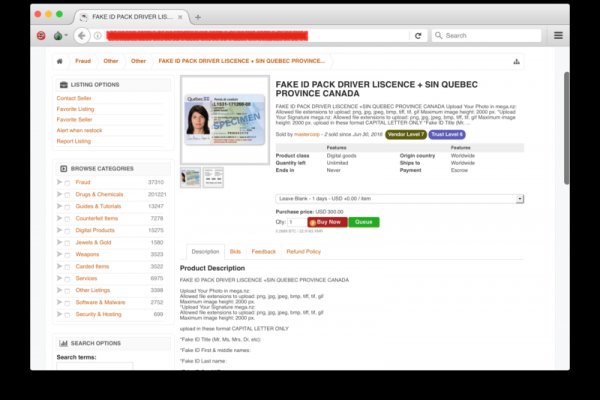Click the red extension icon in the toolbar
Screen dimensions: 600x400
pos(40,35)
